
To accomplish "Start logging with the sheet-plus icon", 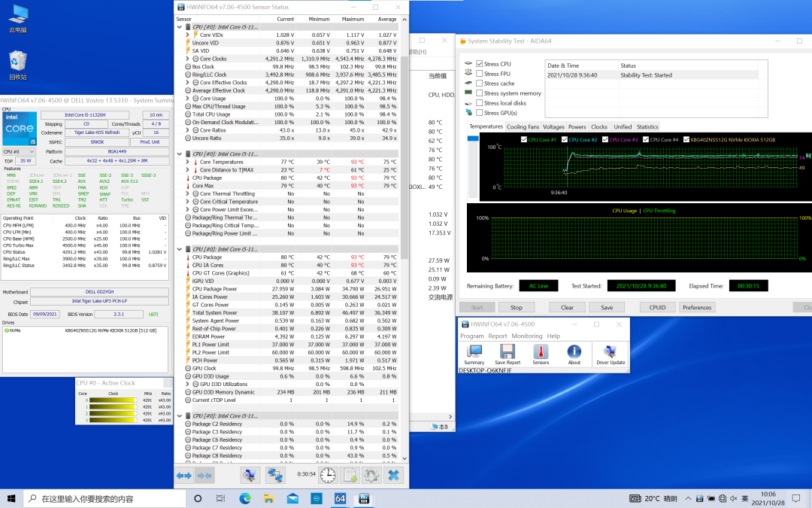I will coord(350,476).
